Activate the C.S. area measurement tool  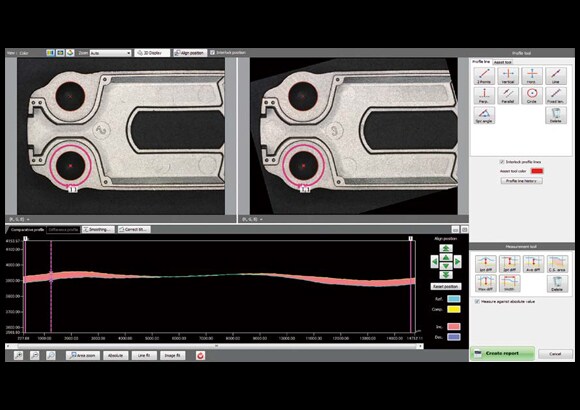557,264
